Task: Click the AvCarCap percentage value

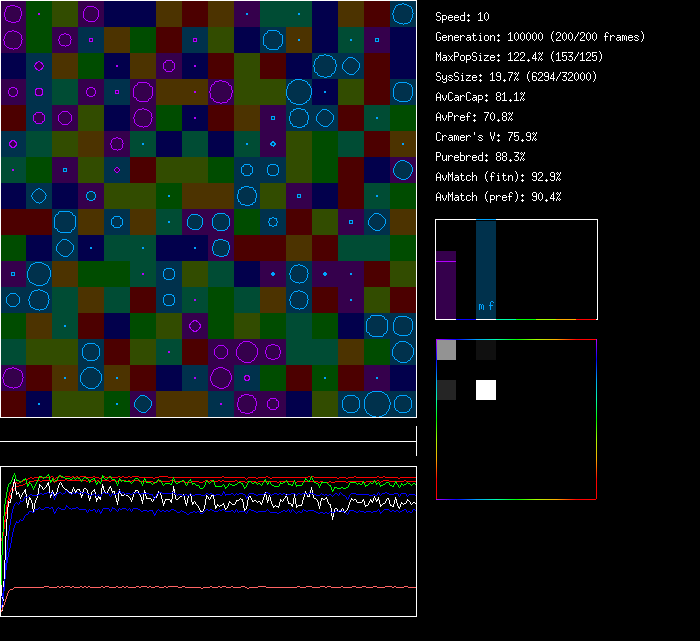Action: tap(510, 97)
